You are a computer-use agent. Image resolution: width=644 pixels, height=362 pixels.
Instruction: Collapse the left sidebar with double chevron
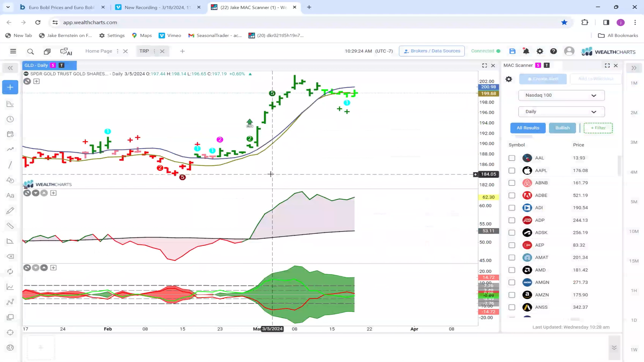pos(10,68)
